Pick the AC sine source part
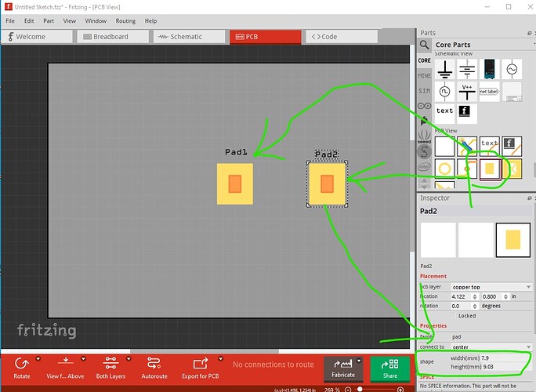The width and height of the screenshot is (536, 392). point(512,69)
